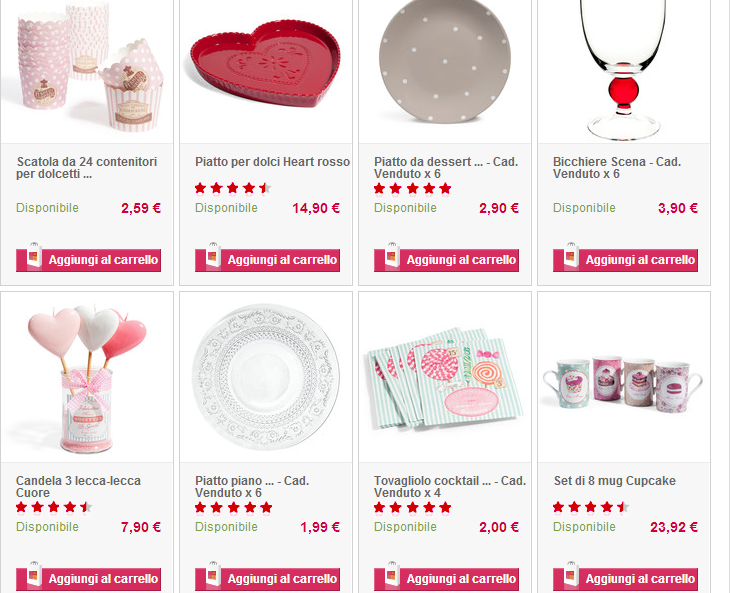Click shopping bag icon for Cupcake mug set

[571, 574]
